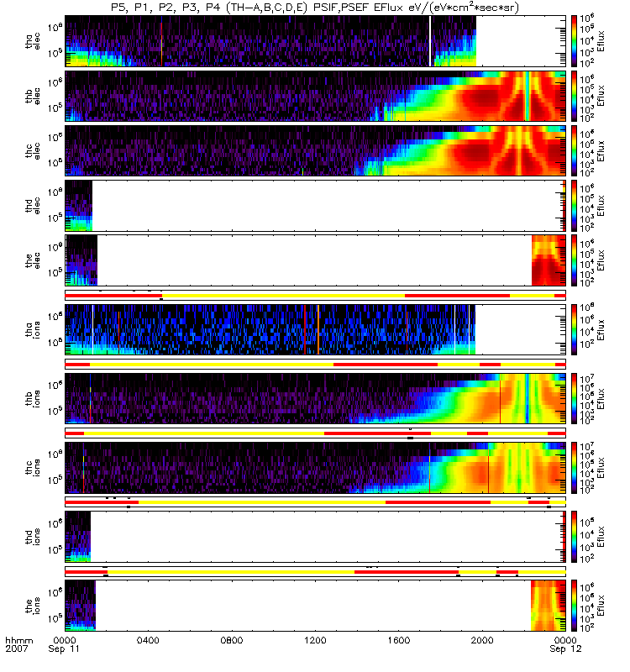The width and height of the screenshot is (630, 672).
Task: Click the thd ions spectrogram data at left
Action: tap(77, 537)
